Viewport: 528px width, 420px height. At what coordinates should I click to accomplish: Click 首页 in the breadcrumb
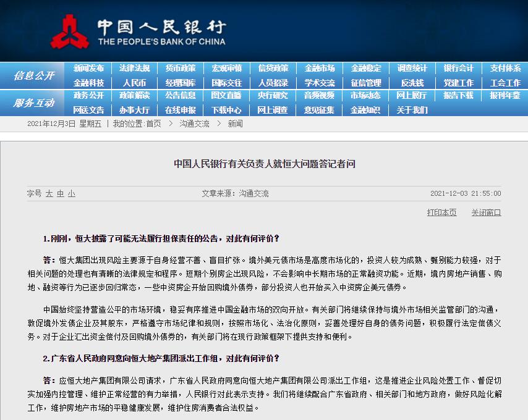click(153, 124)
